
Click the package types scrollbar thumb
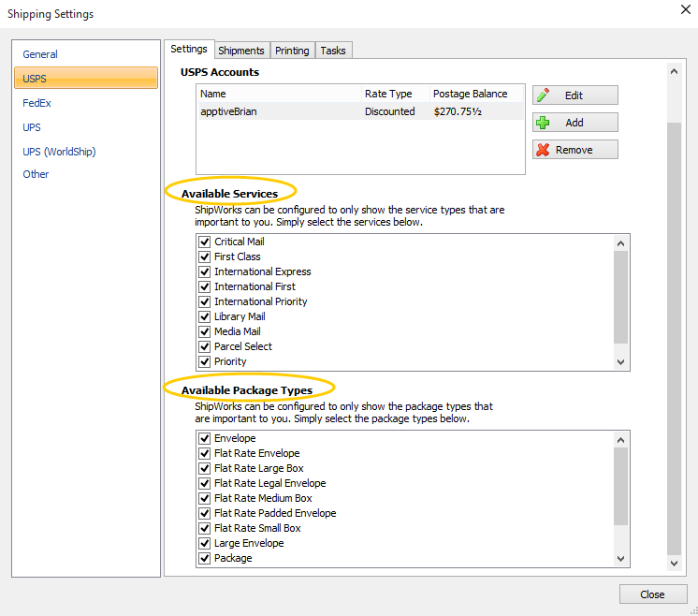click(620, 487)
